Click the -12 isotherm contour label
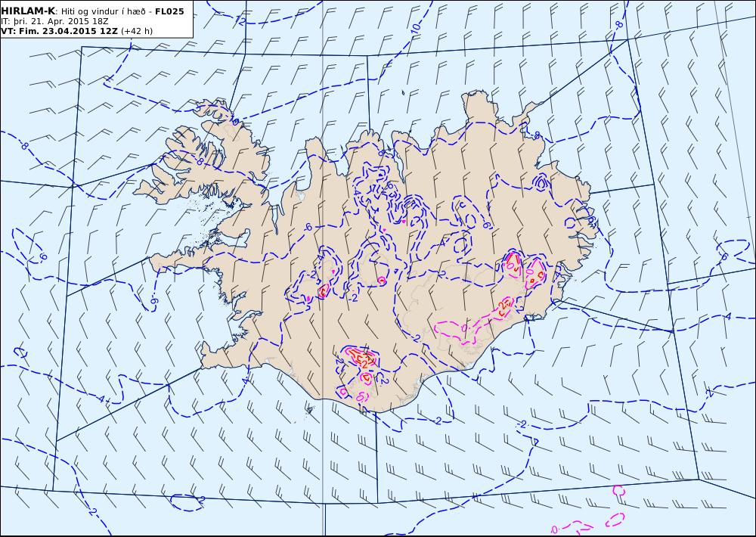Screen dimensions: 756x537 click(240, 20)
